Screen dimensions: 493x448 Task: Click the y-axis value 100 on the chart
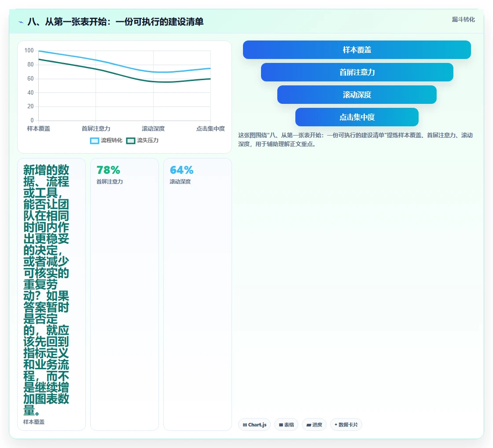tap(29, 50)
